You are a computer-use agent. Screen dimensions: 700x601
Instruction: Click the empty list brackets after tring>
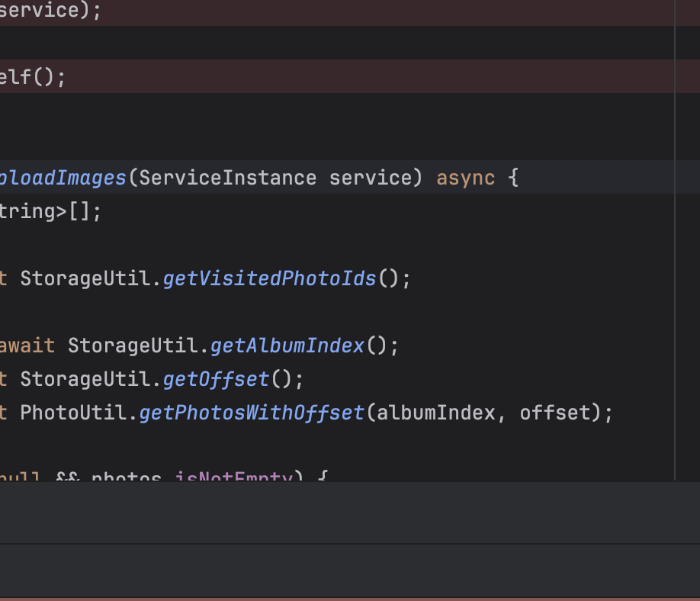pyautogui.click(x=80, y=212)
